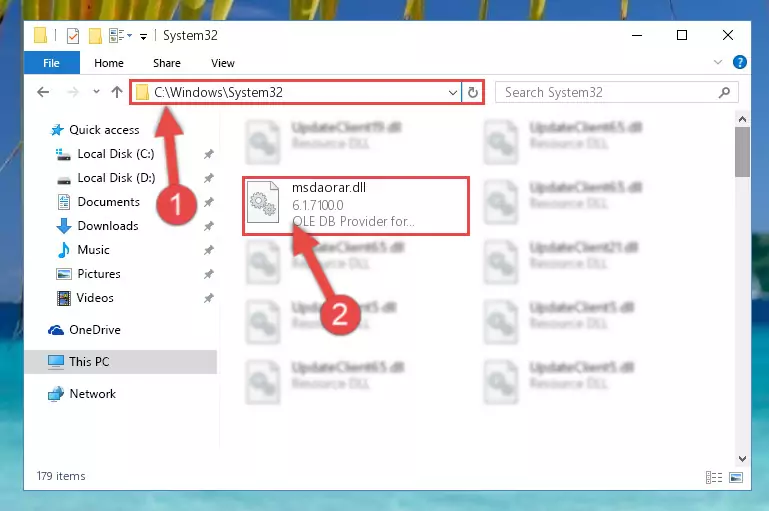769x511 pixels.
Task: Click the folder icon in the title bar
Action: click(x=40, y=35)
